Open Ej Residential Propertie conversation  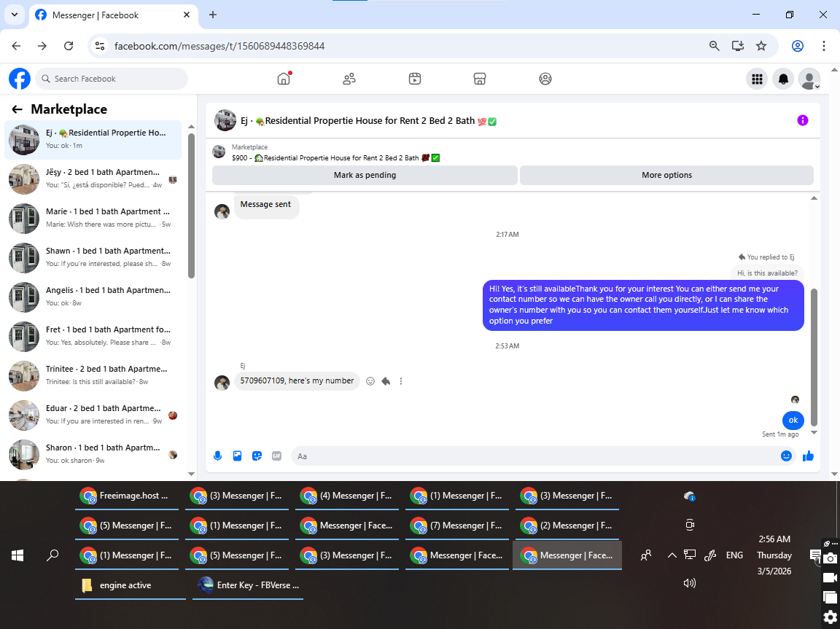[93, 140]
